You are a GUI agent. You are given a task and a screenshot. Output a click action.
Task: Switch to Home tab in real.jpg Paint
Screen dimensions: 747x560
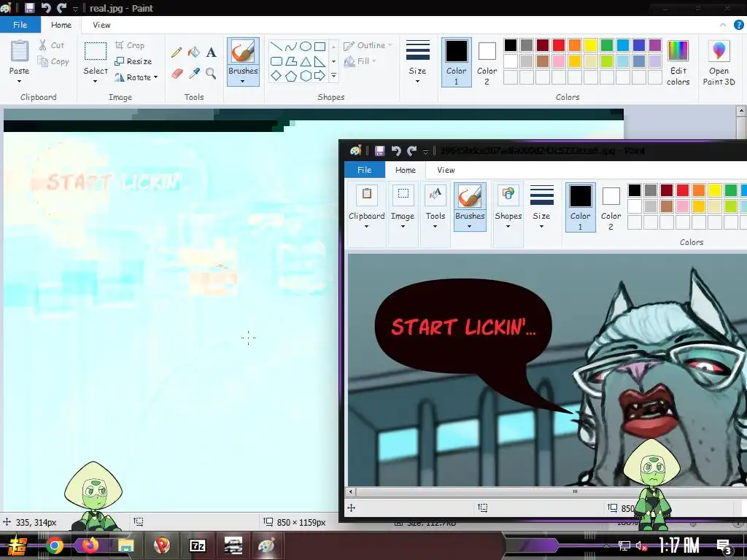tap(61, 25)
